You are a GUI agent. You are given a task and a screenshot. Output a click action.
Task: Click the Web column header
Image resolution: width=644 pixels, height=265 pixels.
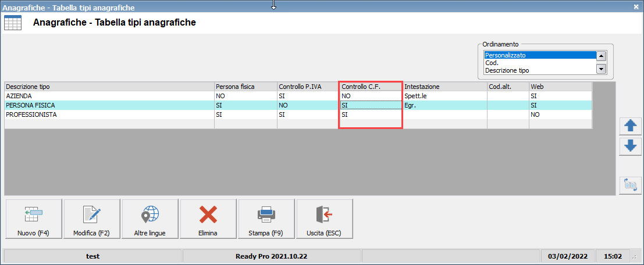pyautogui.click(x=561, y=87)
